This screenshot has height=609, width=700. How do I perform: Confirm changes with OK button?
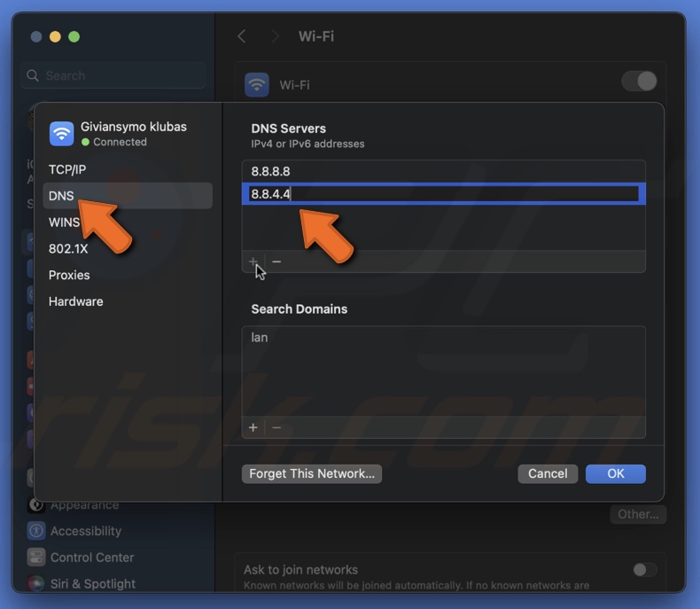tap(616, 473)
